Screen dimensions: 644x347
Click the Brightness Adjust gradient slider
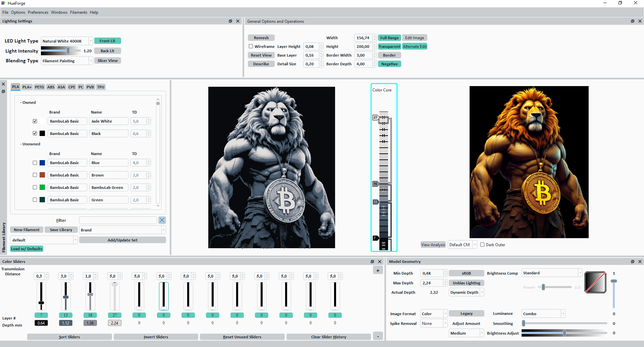564,333
